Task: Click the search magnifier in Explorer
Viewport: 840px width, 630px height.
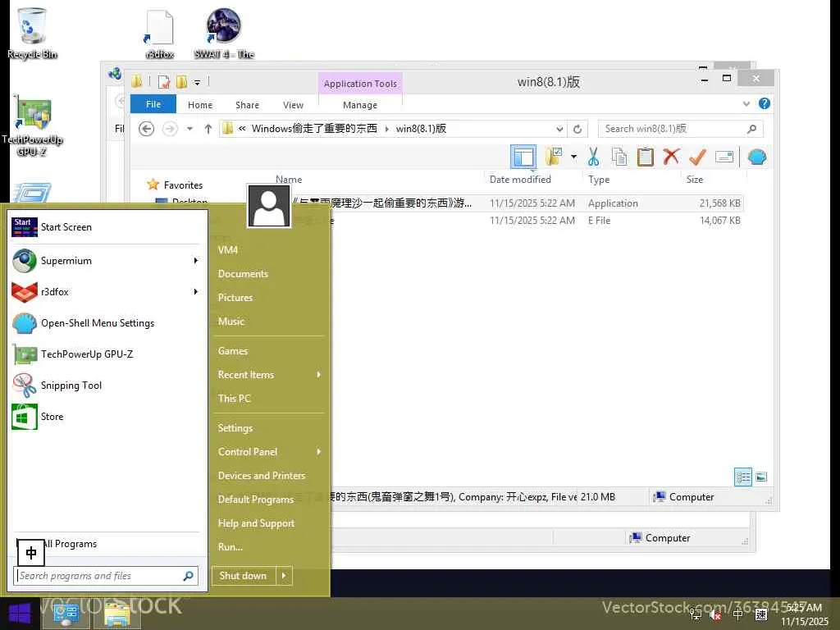Action: (752, 129)
